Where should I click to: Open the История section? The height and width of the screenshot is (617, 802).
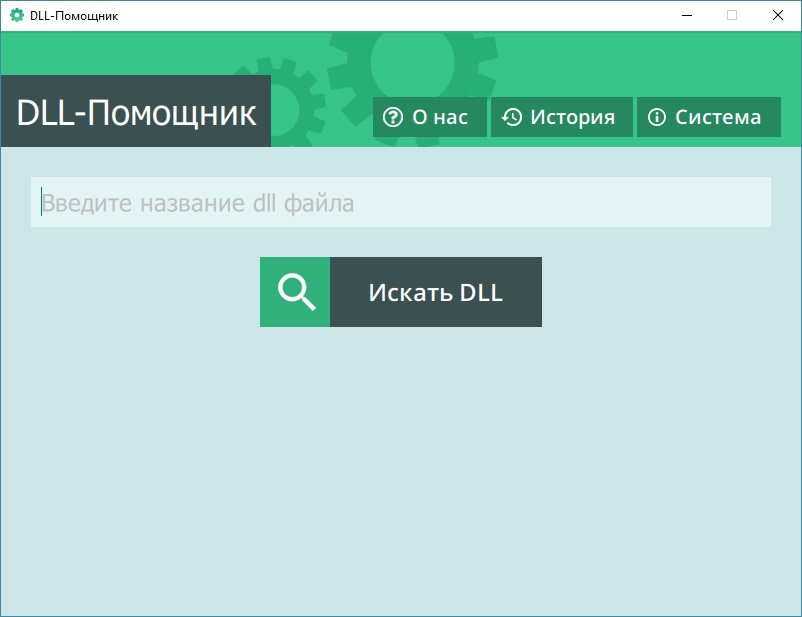click(562, 117)
